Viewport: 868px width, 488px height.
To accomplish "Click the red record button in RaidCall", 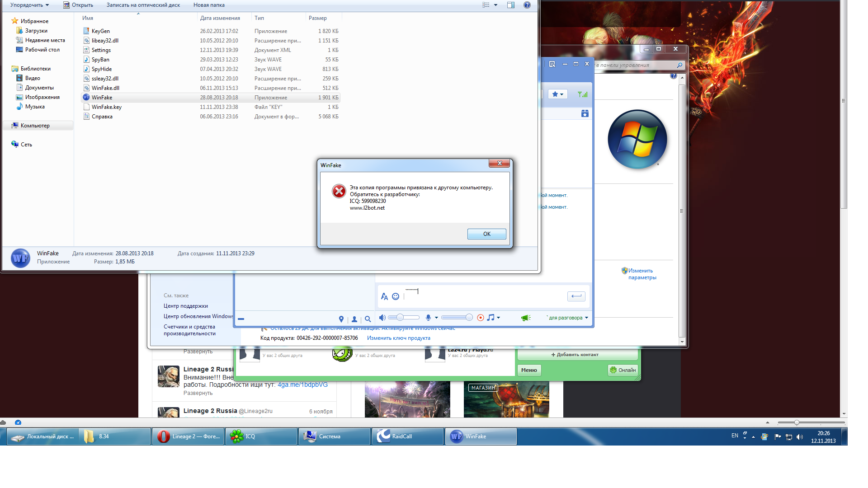I will 481,318.
